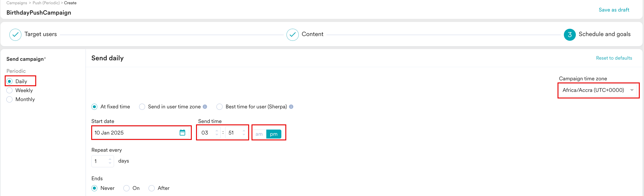This screenshot has height=196, width=644.
Task: Click the Content step checkmark icon
Action: click(x=292, y=35)
